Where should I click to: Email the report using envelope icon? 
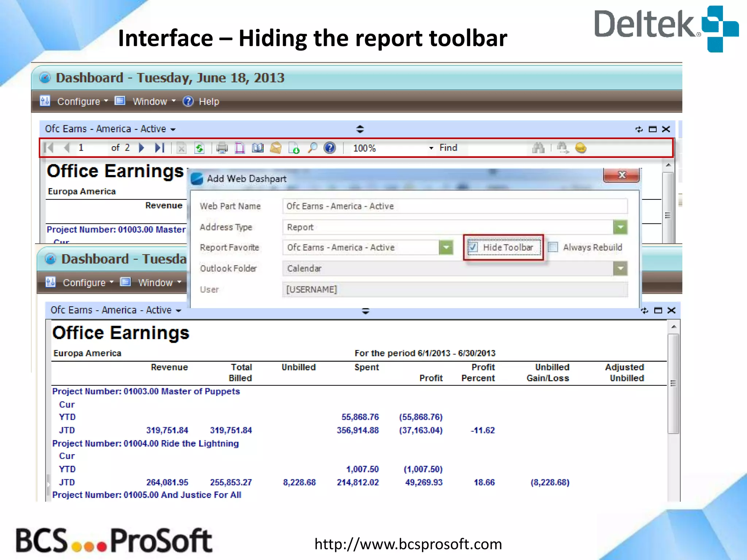[276, 148]
